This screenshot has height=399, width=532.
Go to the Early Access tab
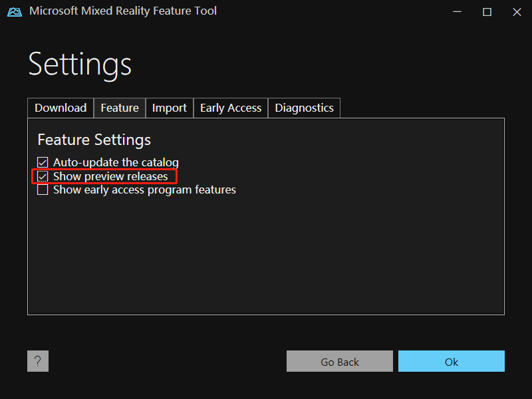(231, 108)
